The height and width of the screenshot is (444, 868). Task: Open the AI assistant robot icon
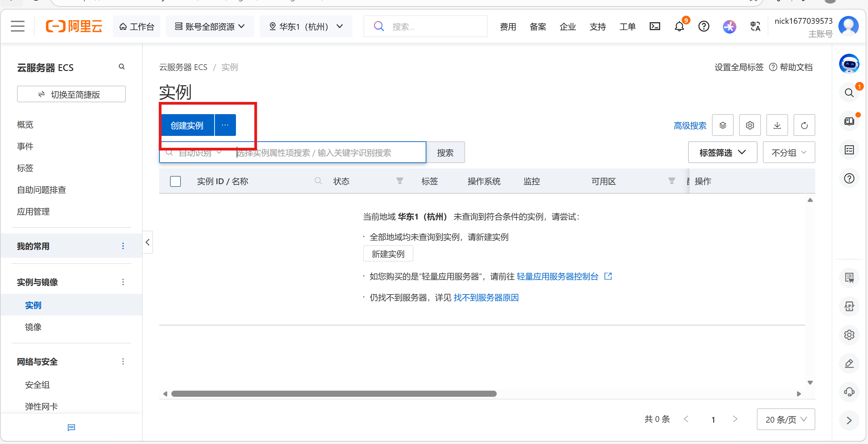tap(849, 64)
